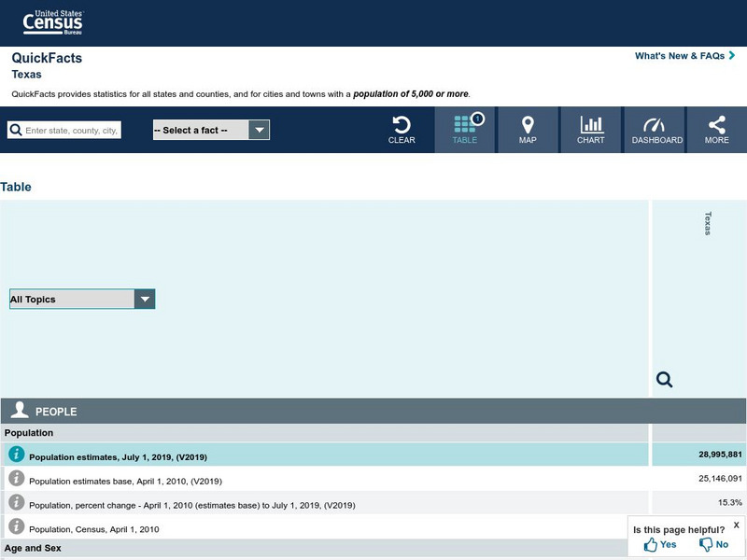Click the United States Census Bureau logo
Viewport: 747px width, 560px height.
[53, 22]
